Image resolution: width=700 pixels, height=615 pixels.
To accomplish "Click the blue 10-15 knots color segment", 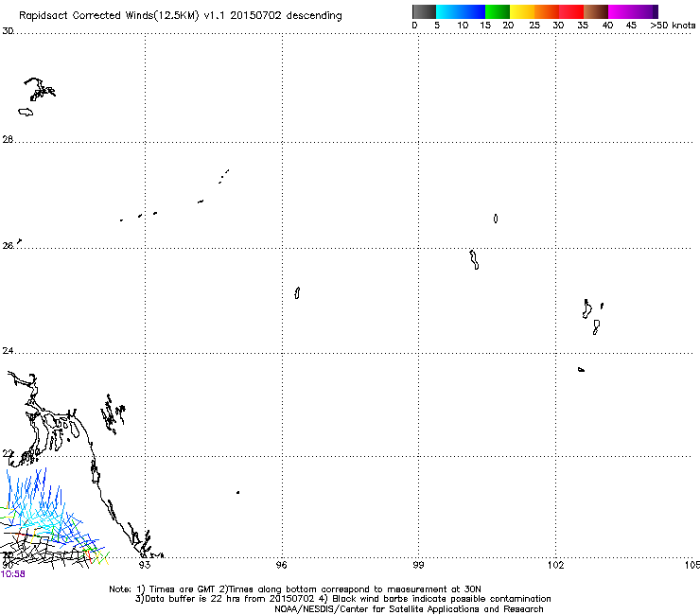I will [473, 11].
